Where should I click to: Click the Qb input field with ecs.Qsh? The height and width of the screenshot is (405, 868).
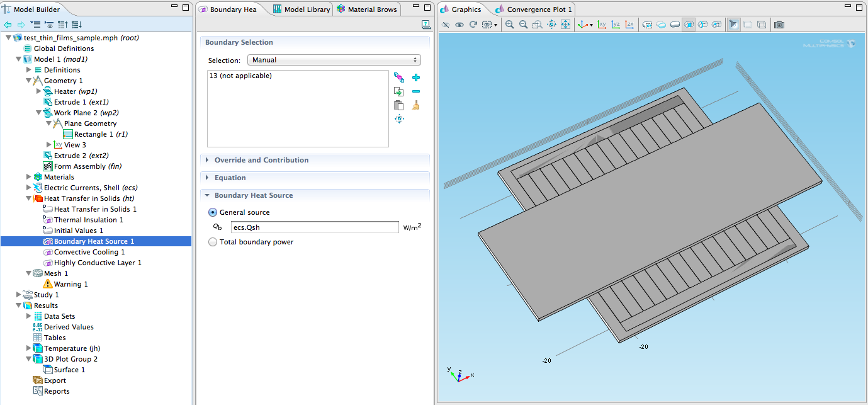(x=314, y=227)
